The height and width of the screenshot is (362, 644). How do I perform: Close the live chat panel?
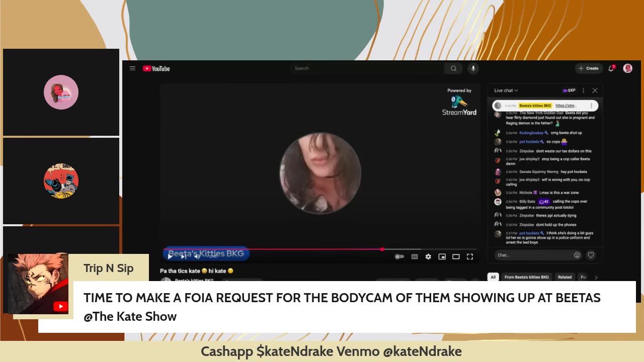point(595,90)
